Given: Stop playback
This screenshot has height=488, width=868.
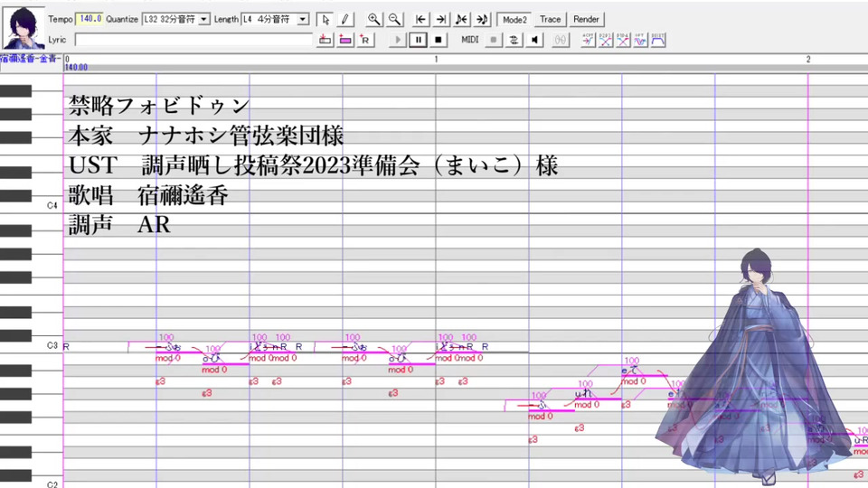Looking at the screenshot, I should [x=438, y=40].
